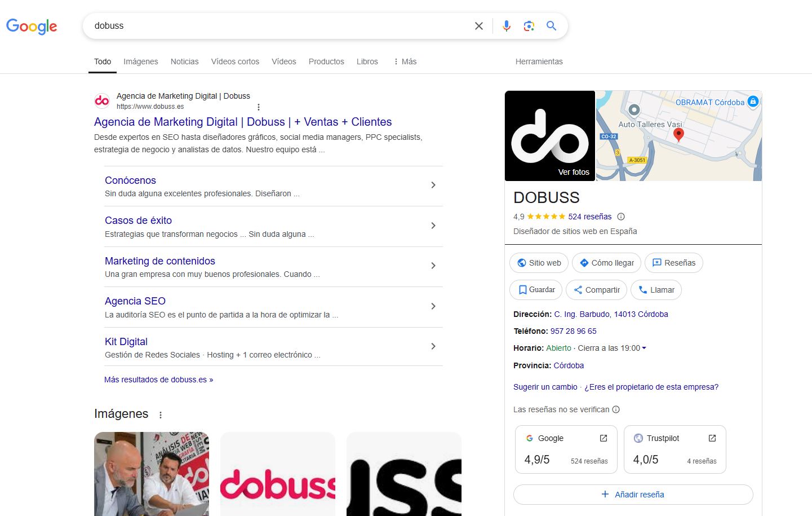The image size is (812, 516).
Task: Click the Trustpilot logo icon
Action: coord(638,438)
